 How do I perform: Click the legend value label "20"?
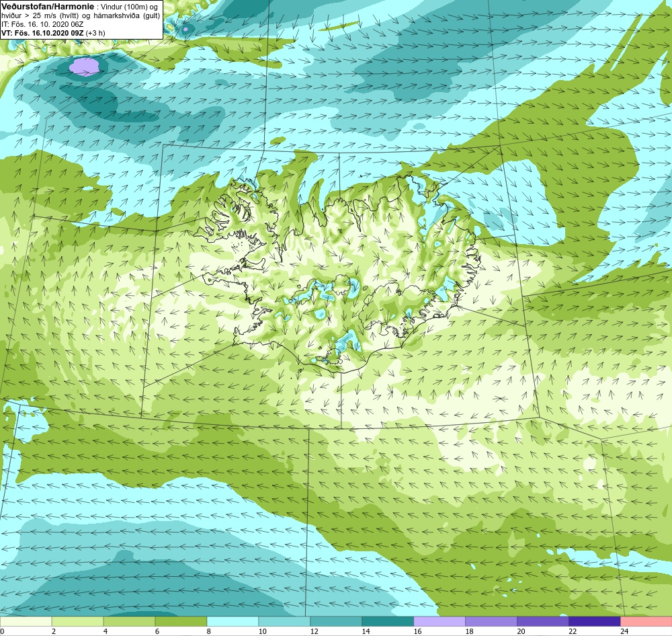(521, 631)
